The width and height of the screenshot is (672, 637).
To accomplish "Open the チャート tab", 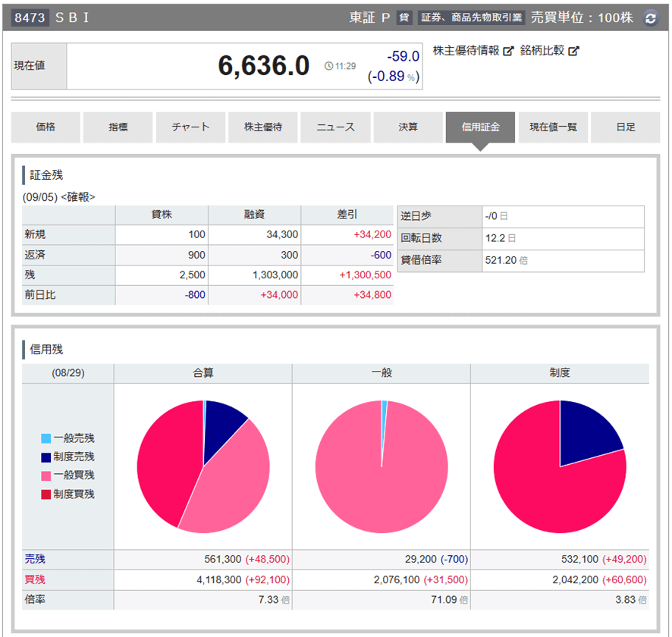I will click(x=190, y=127).
